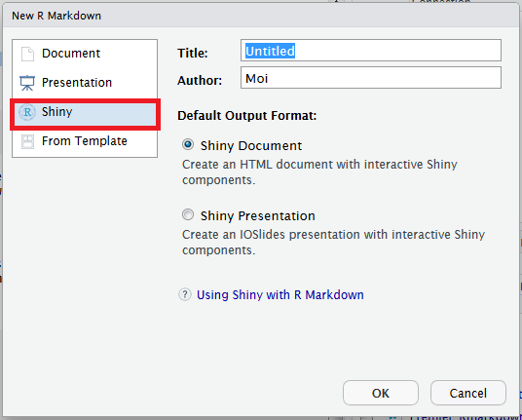Click the Author field containing Moi
The height and width of the screenshot is (420, 522).
point(371,78)
